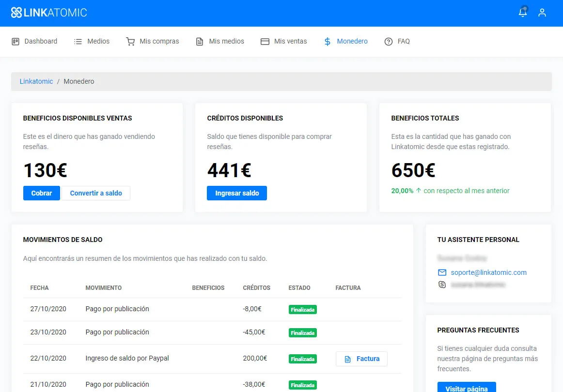Click the Linkatomic logo in header
Image resolution: width=563 pixels, height=392 pixels.
[x=49, y=13]
